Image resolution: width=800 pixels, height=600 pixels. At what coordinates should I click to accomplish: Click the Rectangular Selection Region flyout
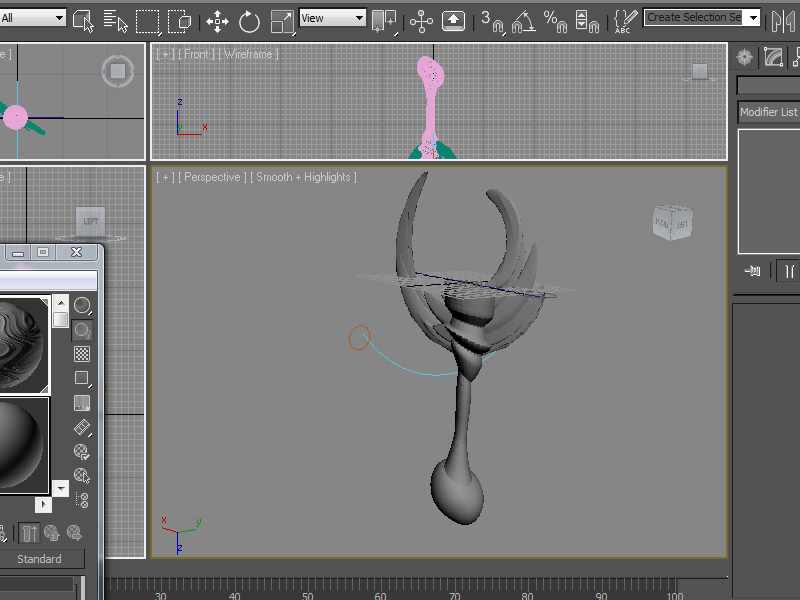tap(147, 21)
